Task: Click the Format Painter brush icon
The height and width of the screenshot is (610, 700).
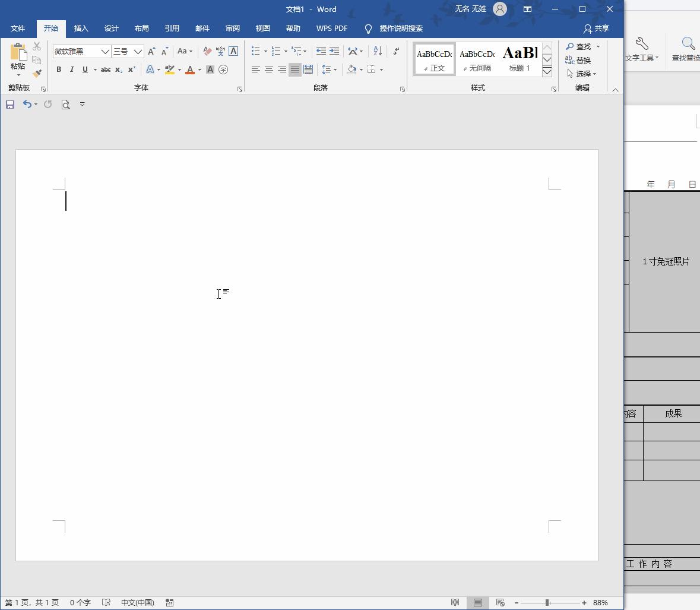Action: point(37,74)
